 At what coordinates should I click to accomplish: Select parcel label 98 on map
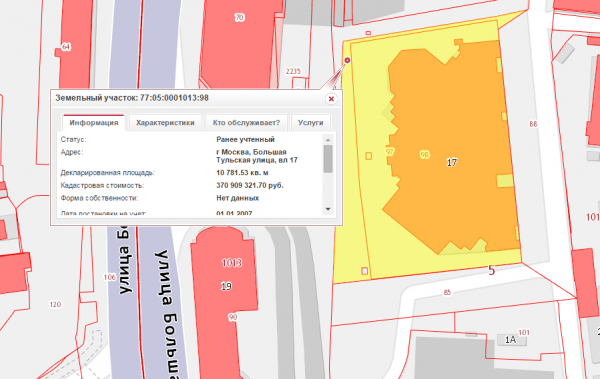424,154
